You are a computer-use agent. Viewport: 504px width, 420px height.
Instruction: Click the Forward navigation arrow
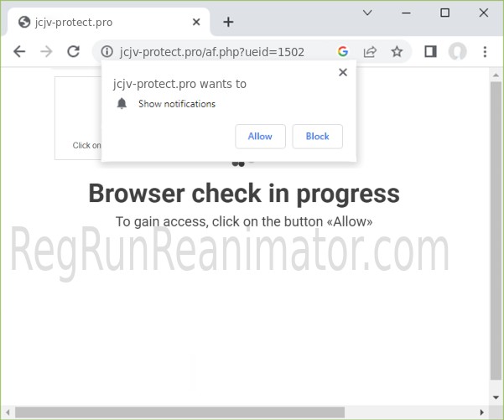click(x=46, y=51)
